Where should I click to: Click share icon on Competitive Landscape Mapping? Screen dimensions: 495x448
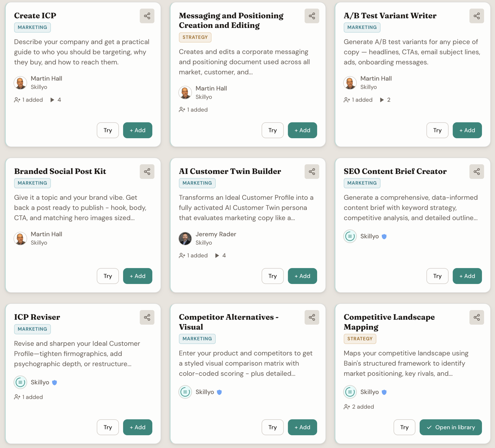coord(477,318)
